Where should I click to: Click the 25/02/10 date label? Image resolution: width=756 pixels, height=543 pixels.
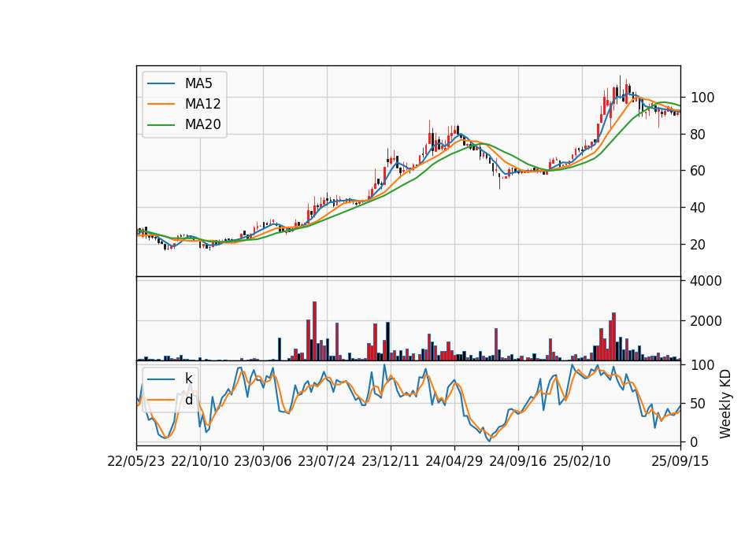coord(581,461)
